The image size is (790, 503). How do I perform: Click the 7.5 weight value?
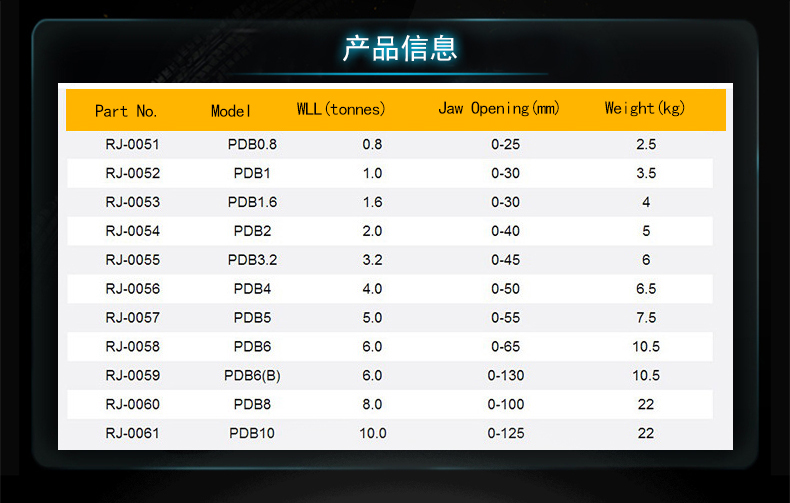coord(646,318)
